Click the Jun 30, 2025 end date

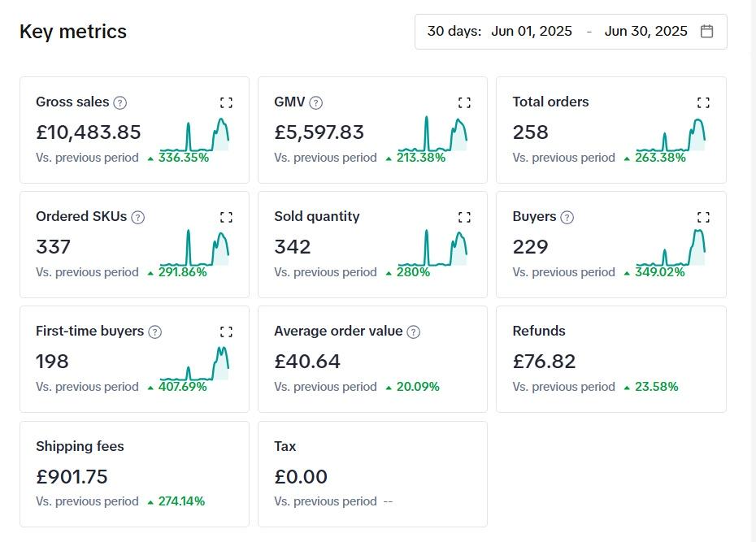[x=645, y=32]
